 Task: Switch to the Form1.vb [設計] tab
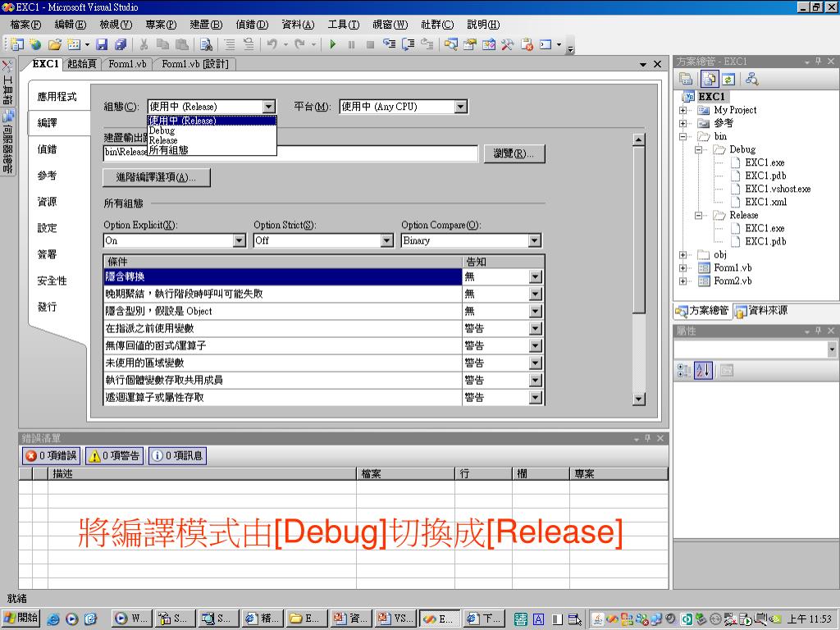pyautogui.click(x=195, y=64)
